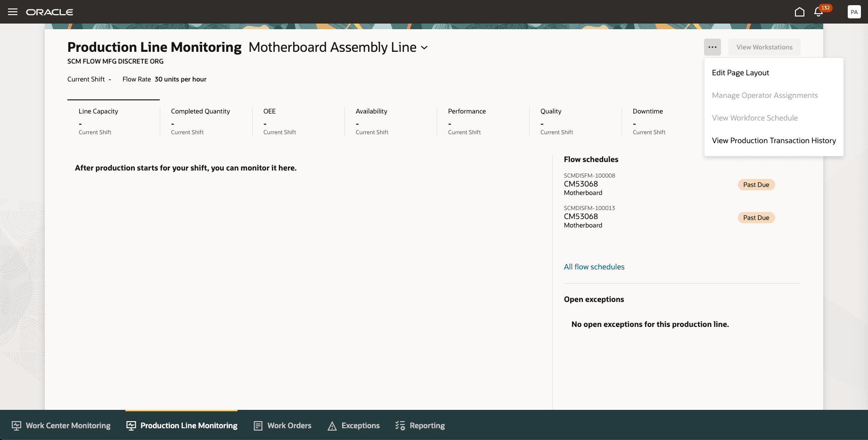Click the Production Line Monitoring tab icon

131,426
